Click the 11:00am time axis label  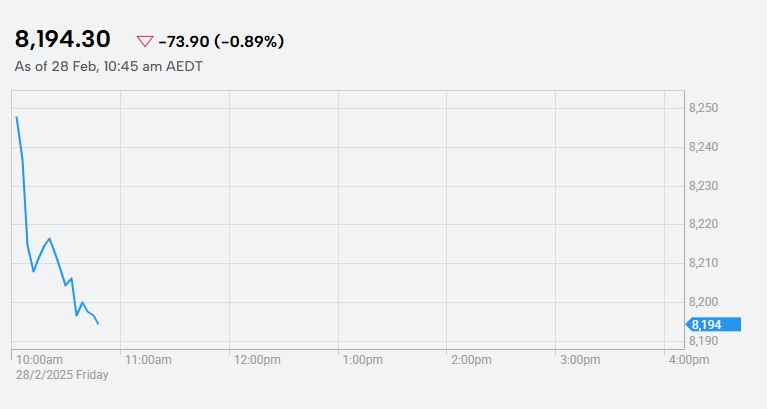(x=148, y=360)
